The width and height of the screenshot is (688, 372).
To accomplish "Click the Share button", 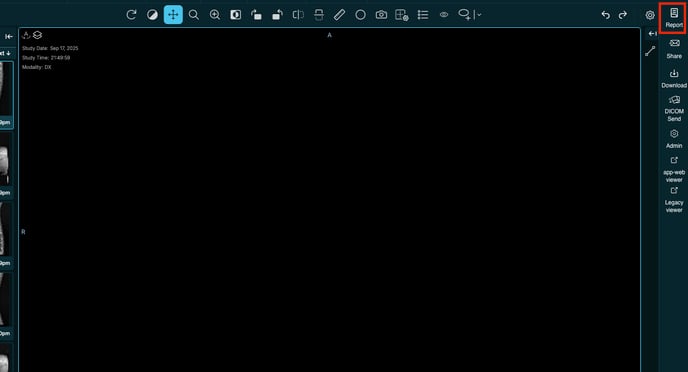I will click(x=674, y=49).
